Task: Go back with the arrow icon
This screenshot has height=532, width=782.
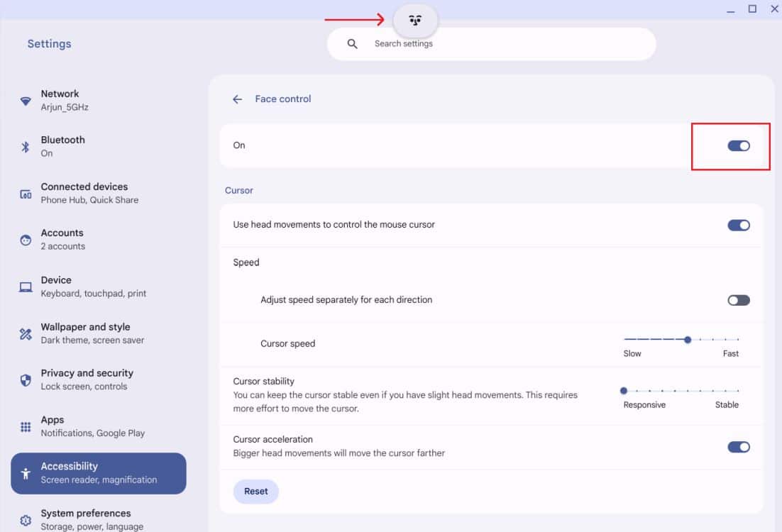Action: pos(238,99)
